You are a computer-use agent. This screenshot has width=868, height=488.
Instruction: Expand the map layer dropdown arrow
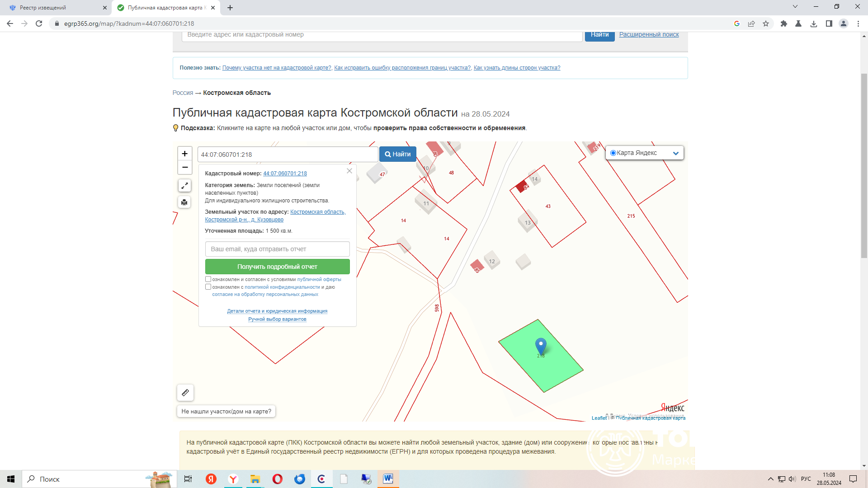(x=676, y=153)
